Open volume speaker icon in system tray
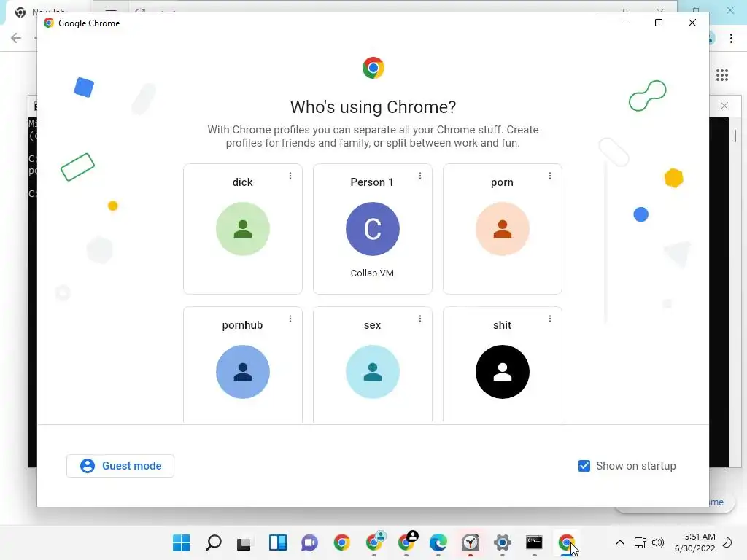Image resolution: width=747 pixels, height=560 pixels. pos(658,542)
